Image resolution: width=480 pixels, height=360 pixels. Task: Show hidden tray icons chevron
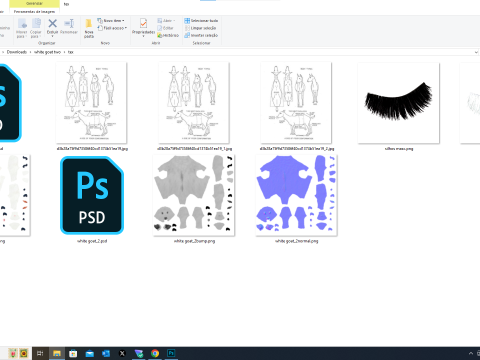pyautogui.click(x=471, y=353)
